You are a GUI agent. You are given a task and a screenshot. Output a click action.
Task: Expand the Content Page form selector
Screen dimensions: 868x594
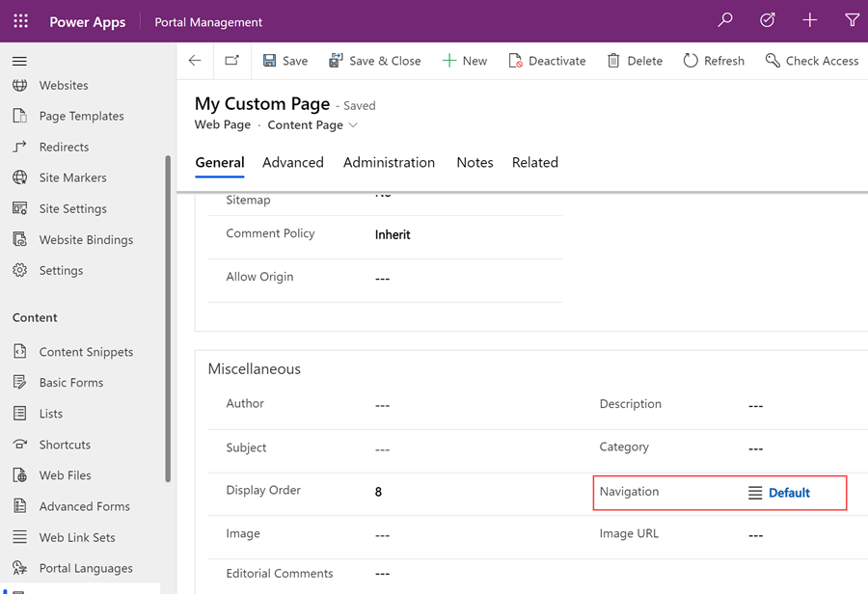353,125
